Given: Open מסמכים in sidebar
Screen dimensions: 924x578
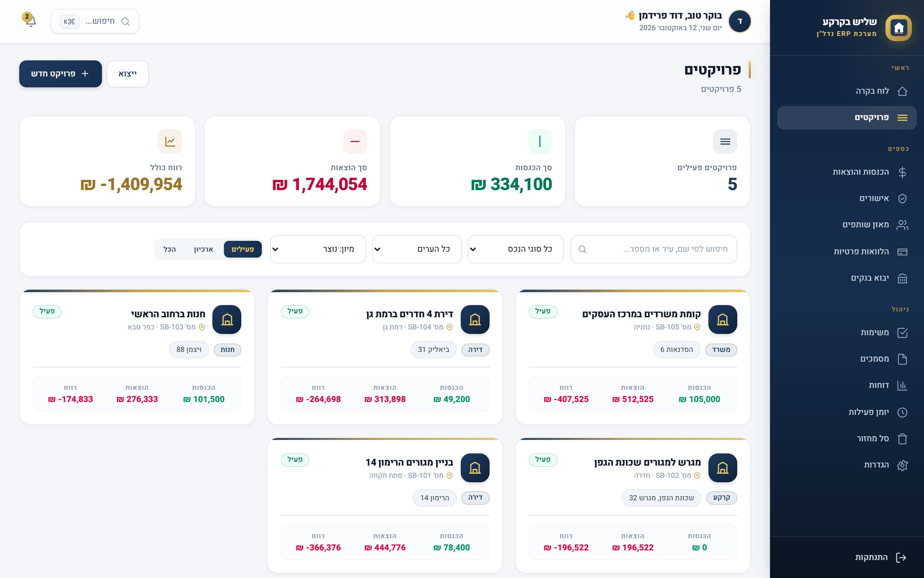Looking at the screenshot, I should click(x=846, y=359).
